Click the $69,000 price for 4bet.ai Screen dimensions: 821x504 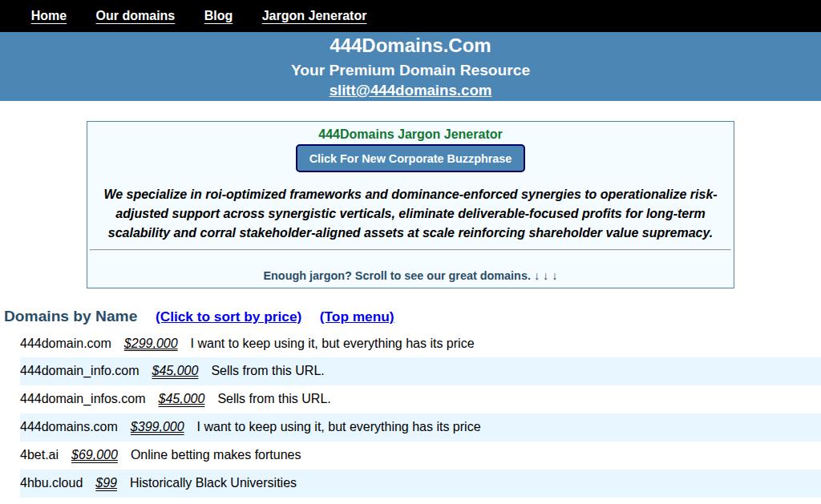[95, 455]
